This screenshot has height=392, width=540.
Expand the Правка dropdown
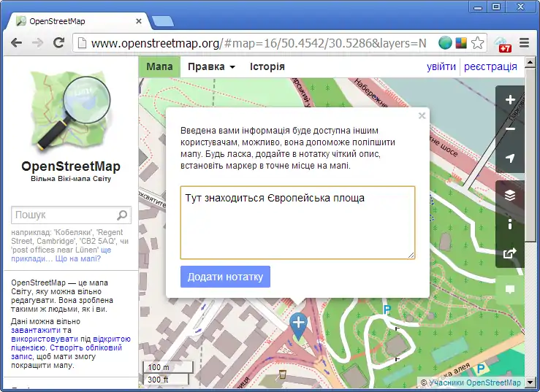(211, 66)
